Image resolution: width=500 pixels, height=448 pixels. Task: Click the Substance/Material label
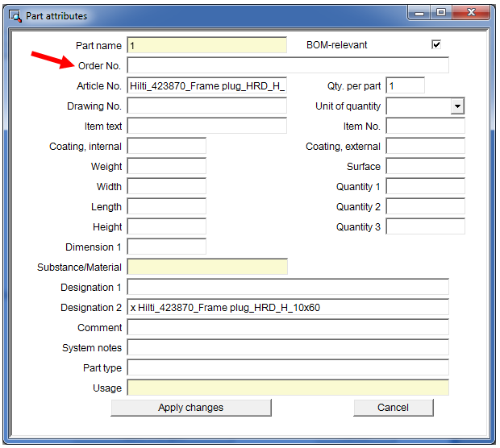(x=79, y=267)
